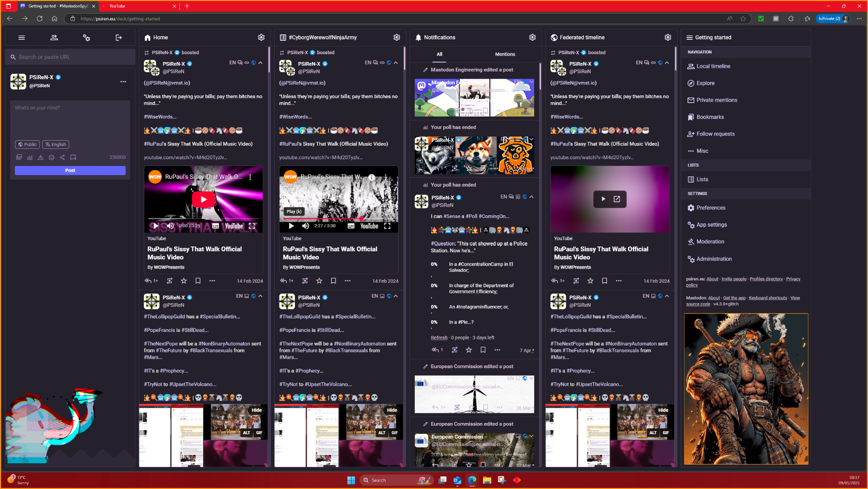This screenshot has height=489, width=868.
Task: Open #CyborgWerewolfNinjaArmy column settings gear
Action: point(397,38)
